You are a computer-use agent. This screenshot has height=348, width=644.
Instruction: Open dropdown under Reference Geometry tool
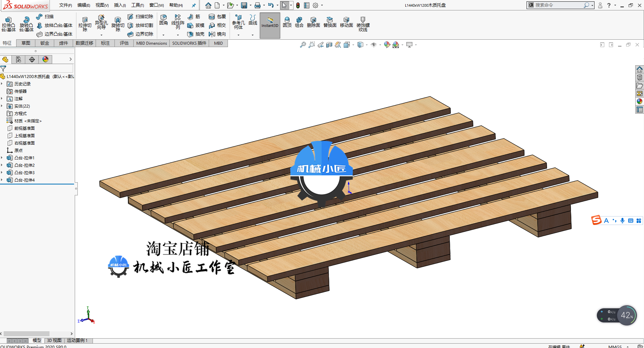(238, 35)
